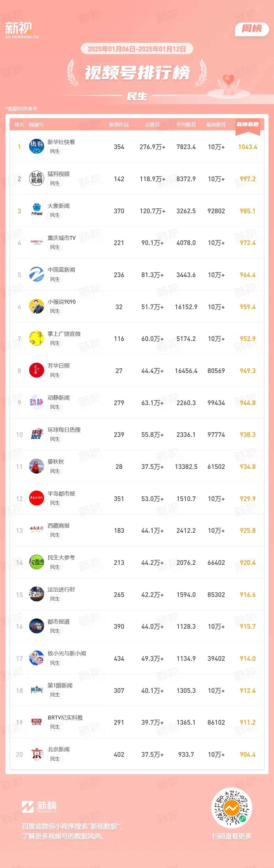
Task: Open the 环球每日热搜 account name
Action: [x=64, y=430]
